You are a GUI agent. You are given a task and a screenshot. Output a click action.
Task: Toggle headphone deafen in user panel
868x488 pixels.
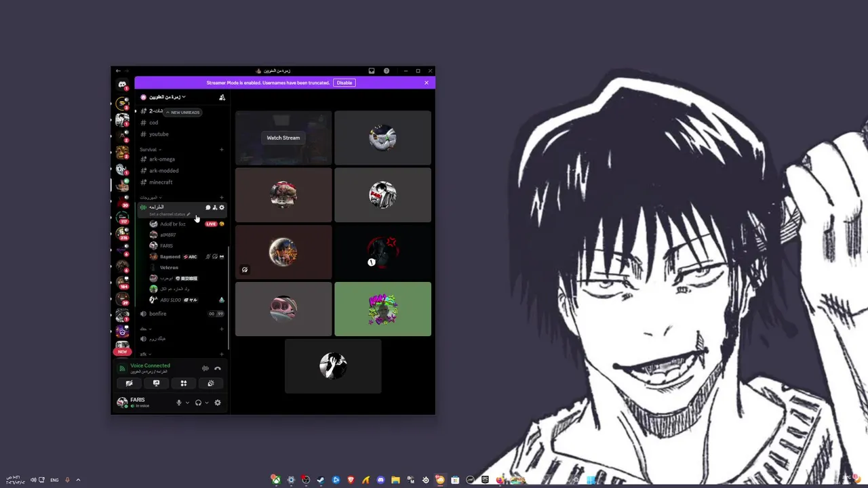pos(198,403)
